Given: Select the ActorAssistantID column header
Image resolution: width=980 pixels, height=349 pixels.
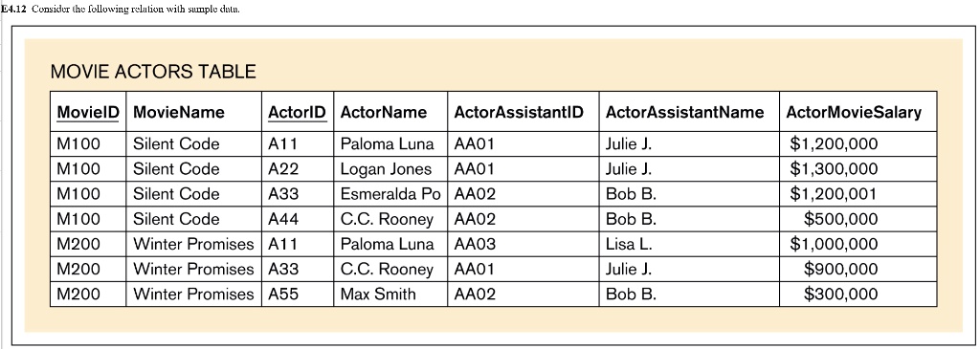Looking at the screenshot, I should [523, 113].
